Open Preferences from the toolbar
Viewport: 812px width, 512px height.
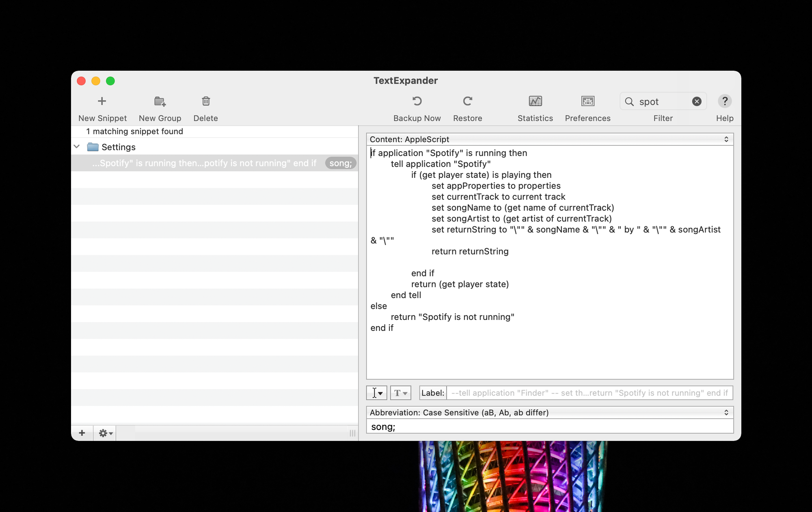587,101
